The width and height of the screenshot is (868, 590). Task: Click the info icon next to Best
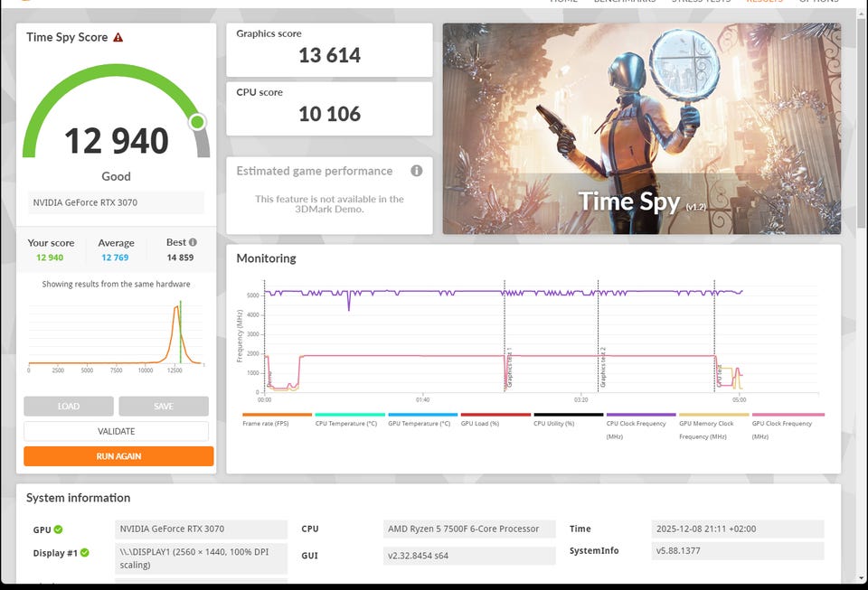pyautogui.click(x=193, y=242)
